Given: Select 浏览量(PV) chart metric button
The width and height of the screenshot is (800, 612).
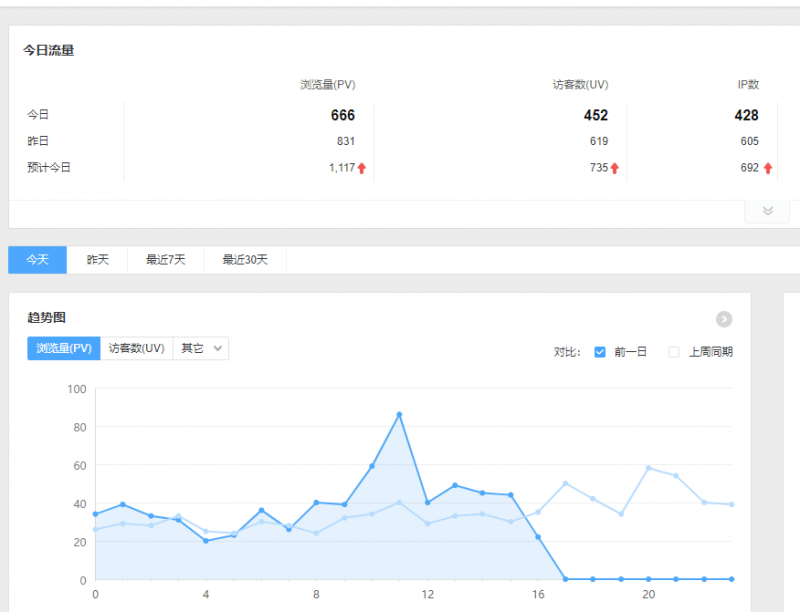Looking at the screenshot, I should click(x=64, y=348).
